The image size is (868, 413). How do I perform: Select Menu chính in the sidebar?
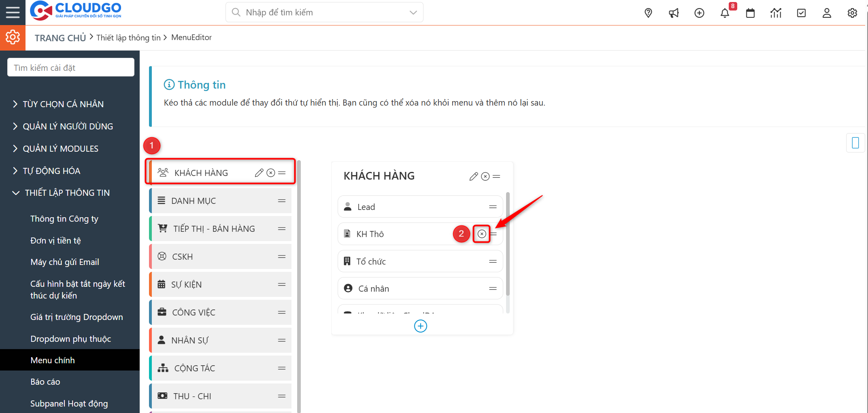[x=53, y=360]
